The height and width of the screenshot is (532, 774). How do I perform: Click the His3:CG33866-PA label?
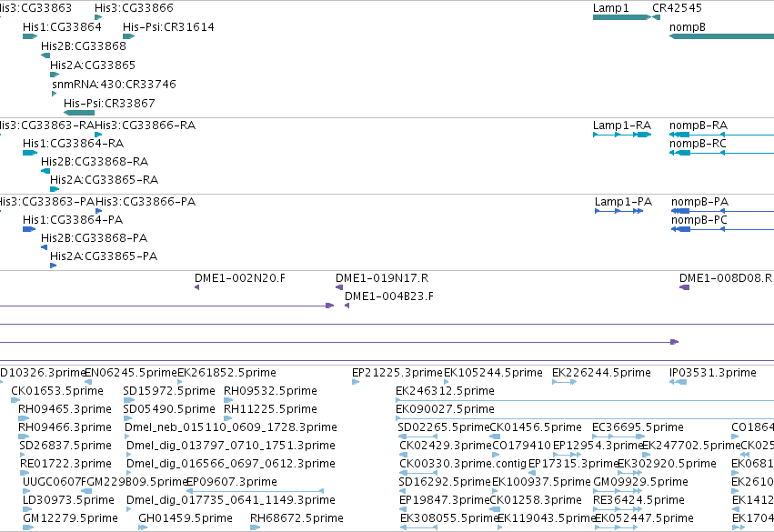(146, 201)
